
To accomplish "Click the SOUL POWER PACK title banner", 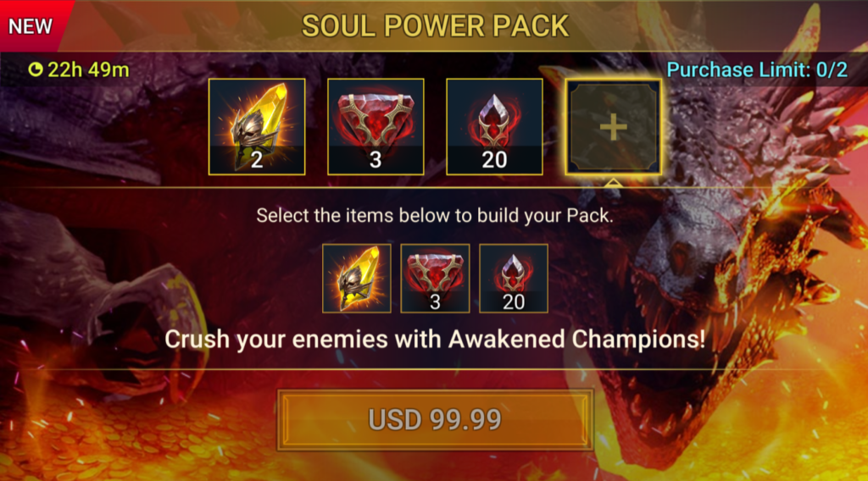I will pos(435,26).
